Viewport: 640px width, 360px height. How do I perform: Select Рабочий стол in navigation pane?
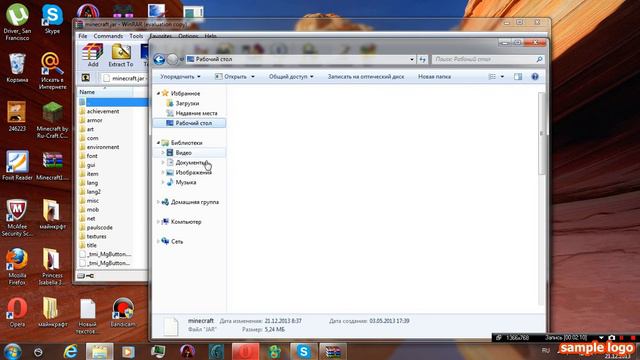pos(189,123)
